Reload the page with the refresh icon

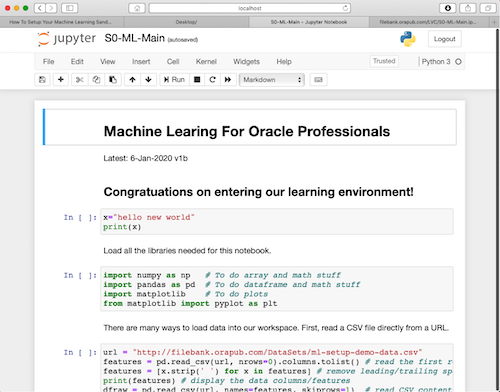345,8
